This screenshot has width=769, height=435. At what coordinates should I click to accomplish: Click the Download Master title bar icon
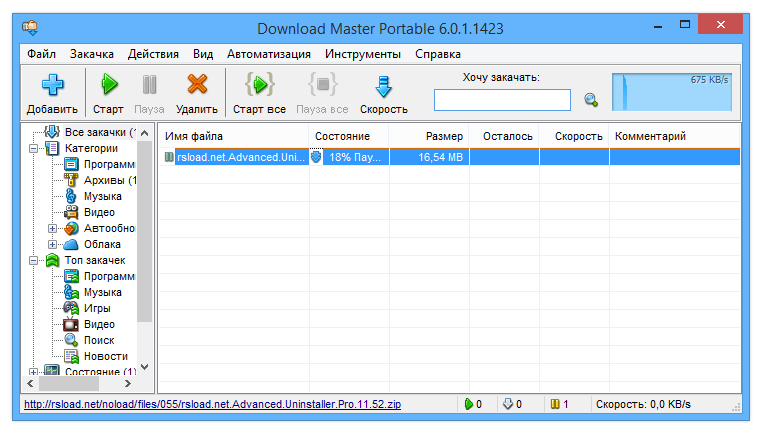(30, 27)
